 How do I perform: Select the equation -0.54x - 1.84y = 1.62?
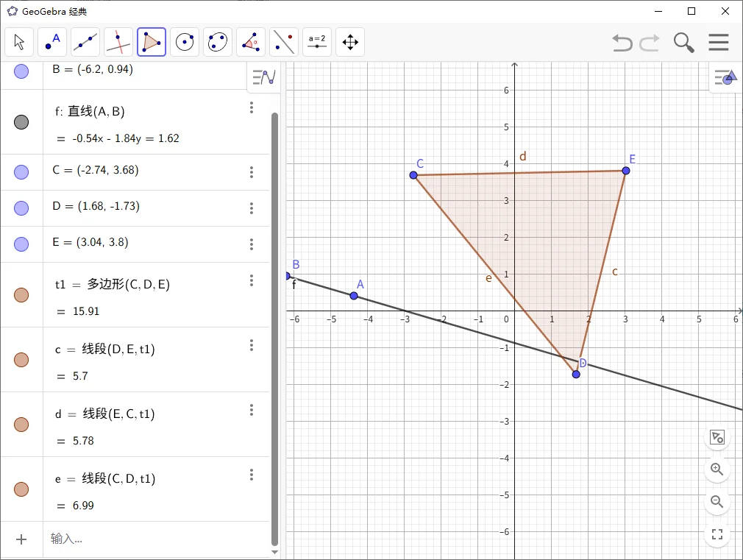pos(126,138)
